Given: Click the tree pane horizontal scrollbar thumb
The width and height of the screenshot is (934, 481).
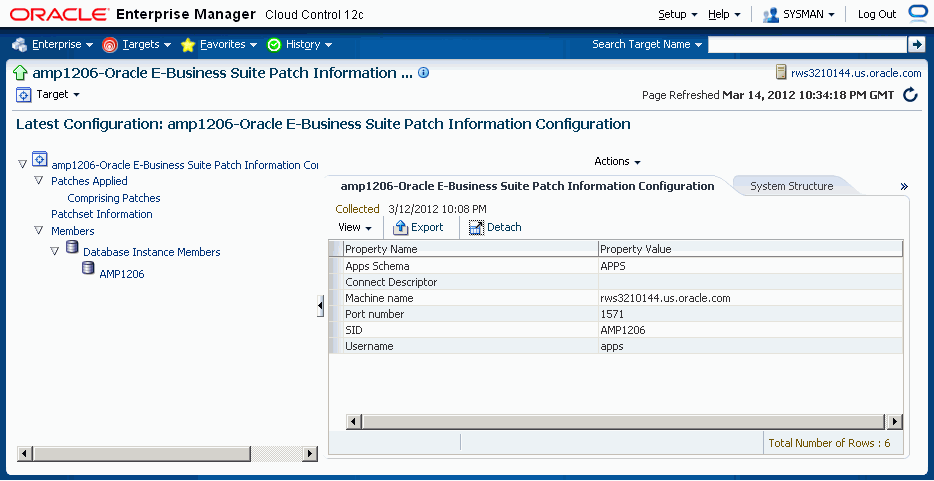Looking at the screenshot, I should (141, 454).
